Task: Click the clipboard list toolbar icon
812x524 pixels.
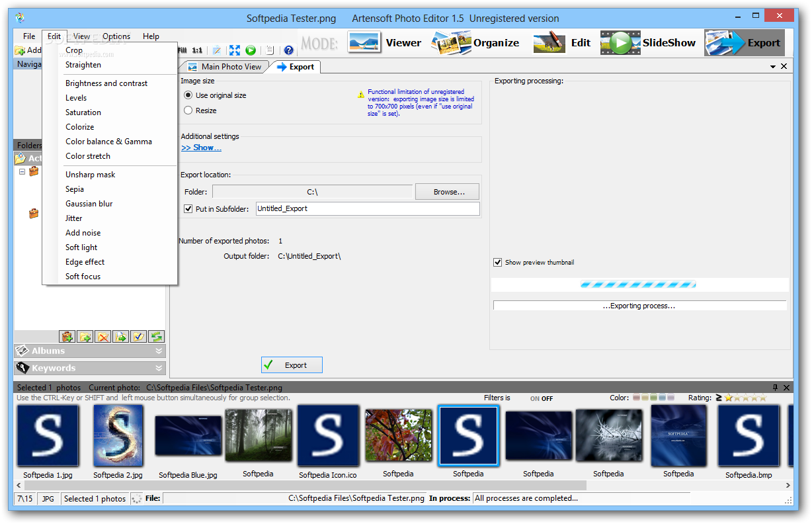Action: [270, 50]
